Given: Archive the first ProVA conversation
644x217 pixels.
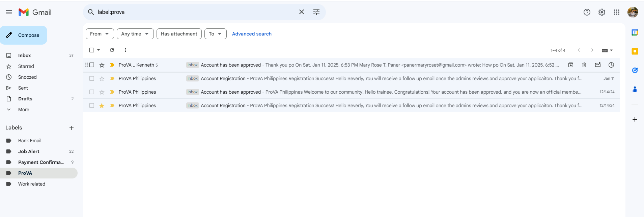Looking at the screenshot, I should (x=570, y=65).
